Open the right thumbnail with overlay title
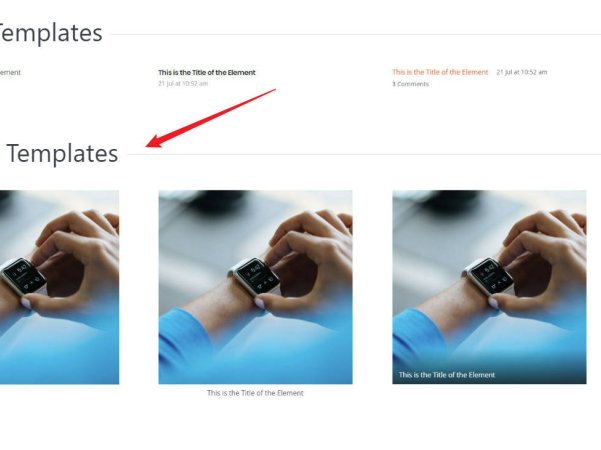This screenshot has height=450, width=601. (x=489, y=287)
